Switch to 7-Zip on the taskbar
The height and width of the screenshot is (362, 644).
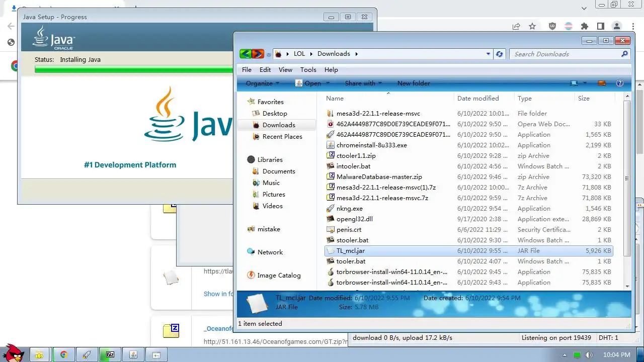click(110, 354)
